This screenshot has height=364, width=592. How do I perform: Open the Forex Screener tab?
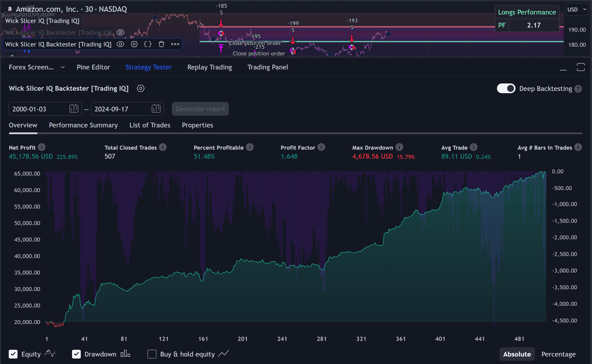coord(31,67)
